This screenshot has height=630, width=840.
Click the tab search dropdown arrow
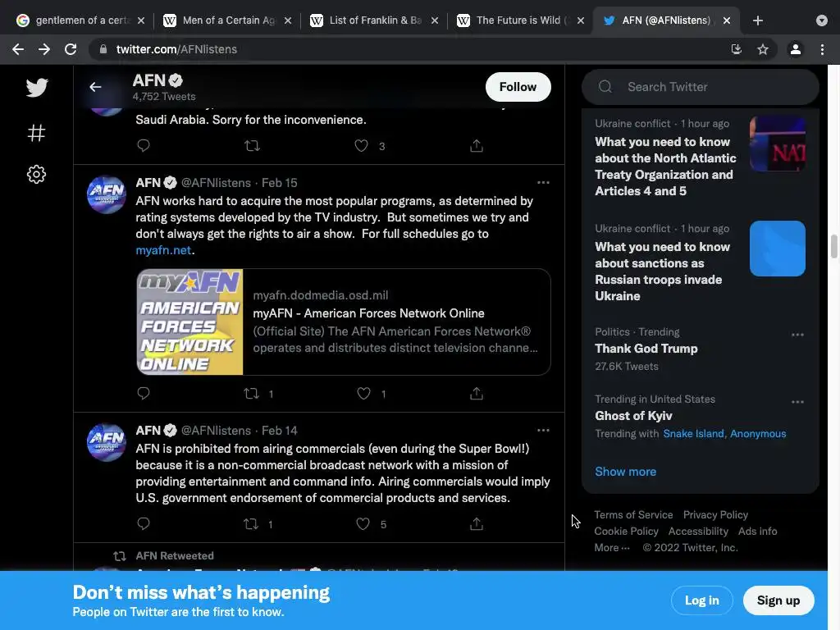click(822, 21)
